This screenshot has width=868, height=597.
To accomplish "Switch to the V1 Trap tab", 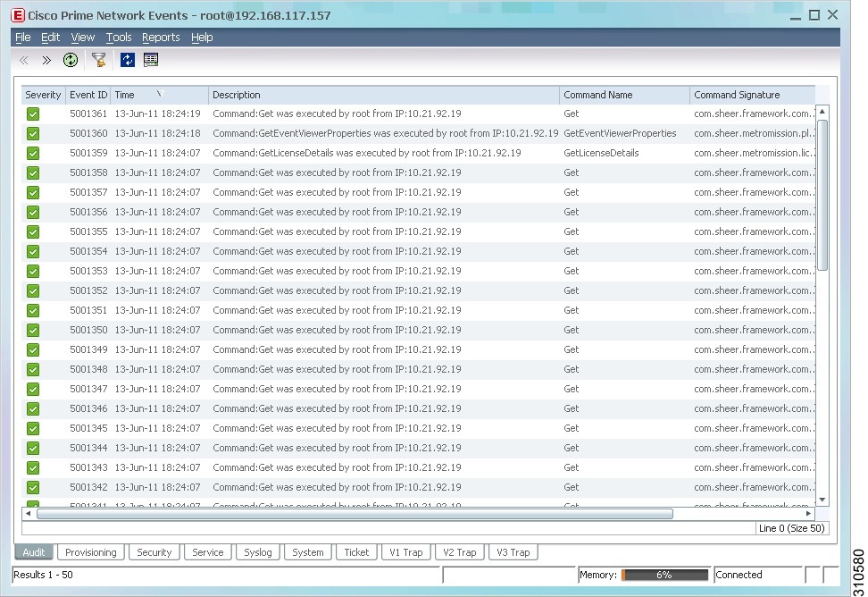I will [x=405, y=552].
